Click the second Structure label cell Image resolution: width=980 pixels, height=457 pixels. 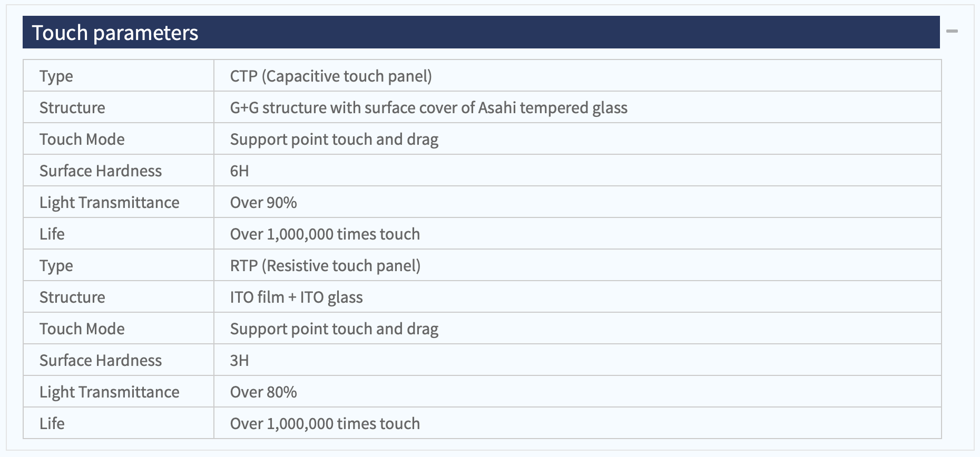point(119,296)
